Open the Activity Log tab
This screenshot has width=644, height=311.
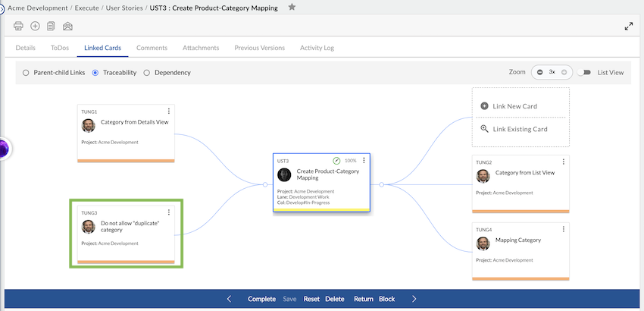[317, 48]
